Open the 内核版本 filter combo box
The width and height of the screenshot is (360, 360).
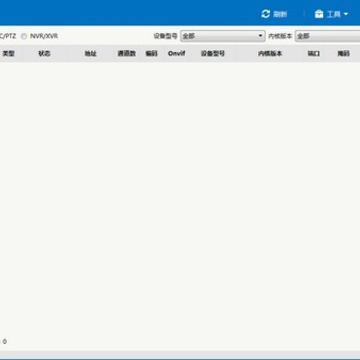coord(328,36)
